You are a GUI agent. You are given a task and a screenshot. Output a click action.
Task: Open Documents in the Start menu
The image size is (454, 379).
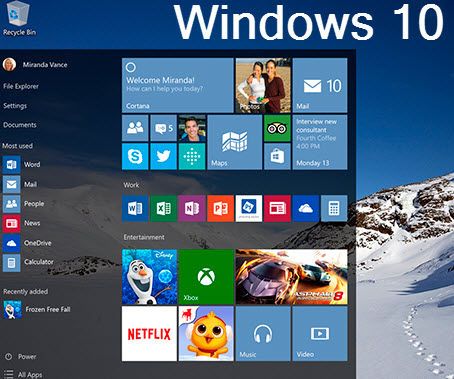pos(20,125)
